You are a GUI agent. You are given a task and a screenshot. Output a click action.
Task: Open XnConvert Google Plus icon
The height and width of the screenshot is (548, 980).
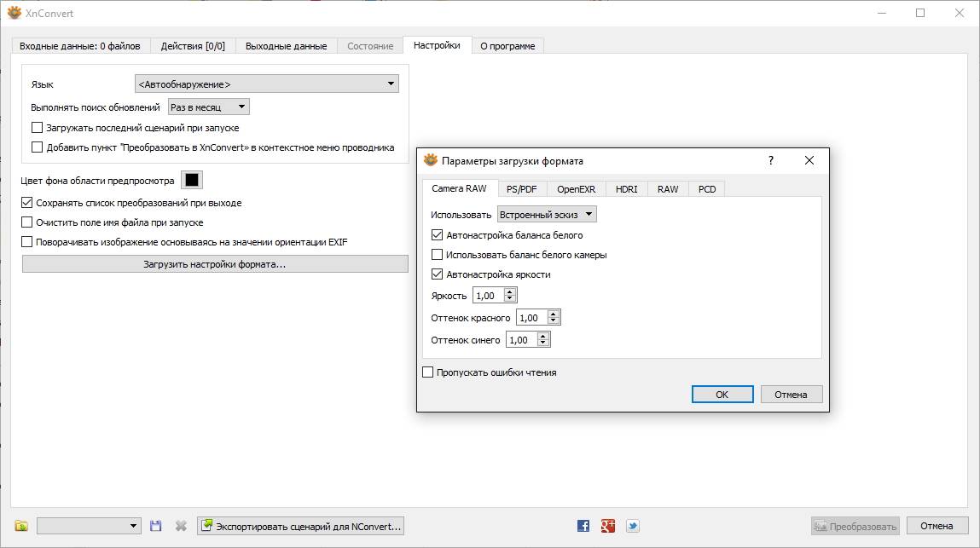[x=607, y=526]
